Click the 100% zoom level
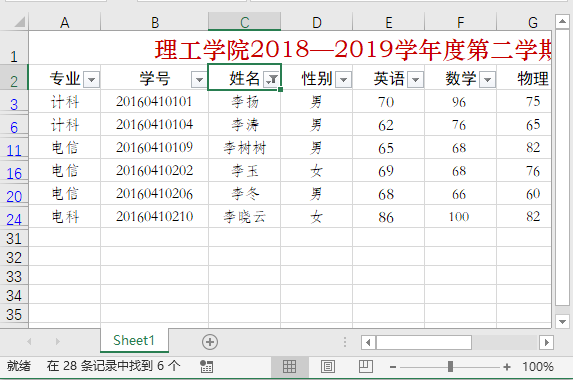This screenshot has width=573, height=380. click(538, 366)
